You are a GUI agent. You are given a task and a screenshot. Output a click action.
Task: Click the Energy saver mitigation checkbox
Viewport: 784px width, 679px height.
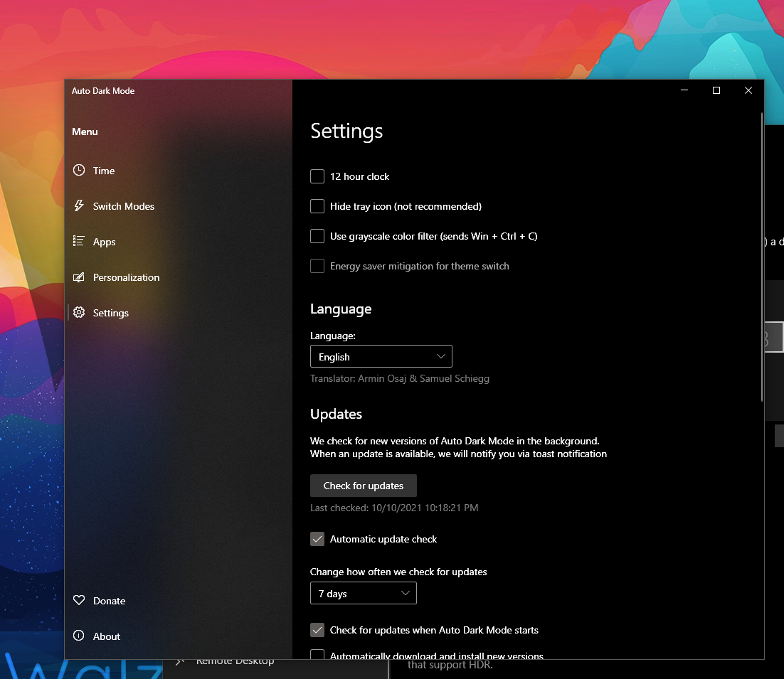point(317,266)
